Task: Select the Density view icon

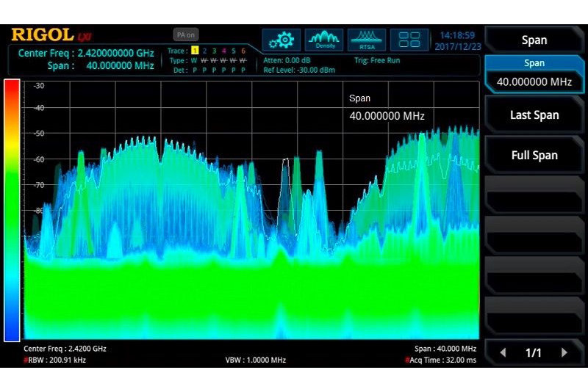Action: pyautogui.click(x=324, y=39)
